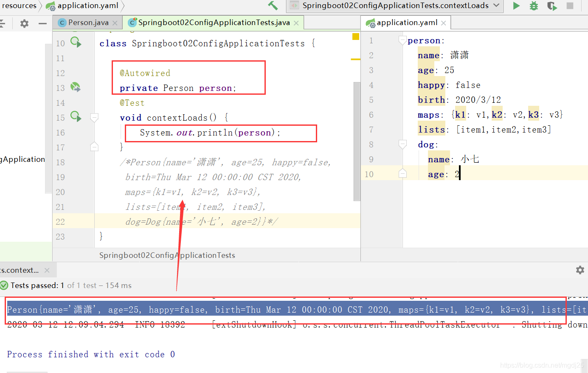Click the dog name value 小七 in yaml
Image resolution: width=588 pixels, height=373 pixels.
[470, 159]
